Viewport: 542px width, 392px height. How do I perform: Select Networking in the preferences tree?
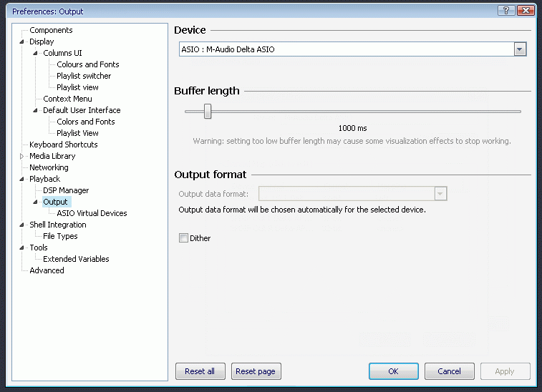coord(49,167)
